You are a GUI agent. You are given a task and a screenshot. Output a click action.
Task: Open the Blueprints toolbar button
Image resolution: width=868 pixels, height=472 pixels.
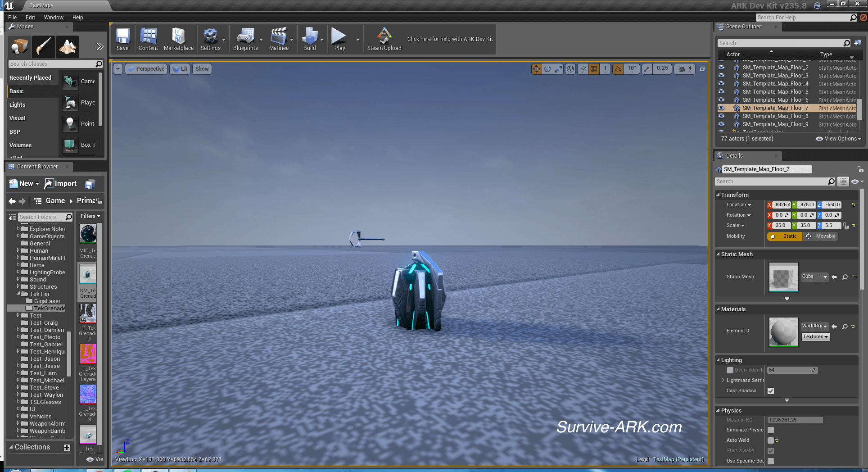pos(245,39)
